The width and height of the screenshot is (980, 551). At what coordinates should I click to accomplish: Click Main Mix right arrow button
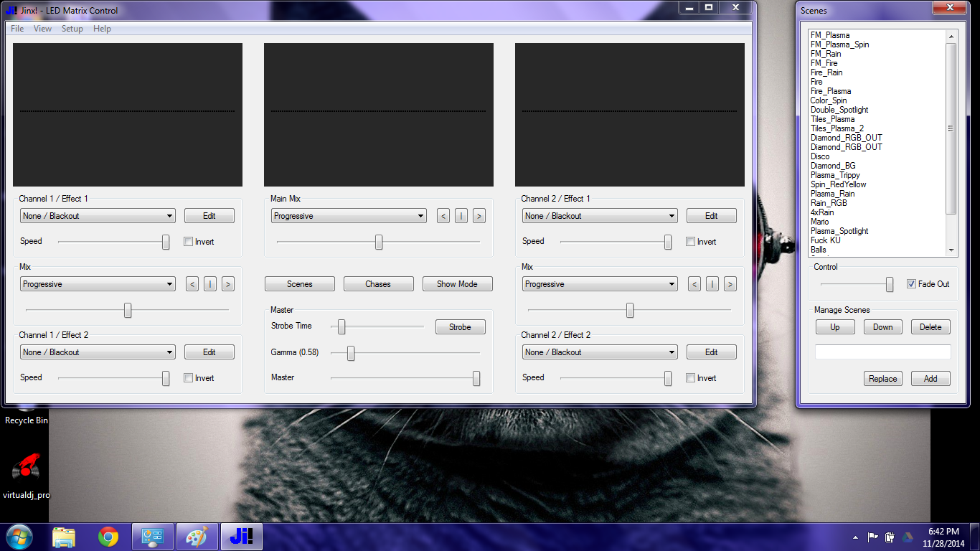[479, 216]
